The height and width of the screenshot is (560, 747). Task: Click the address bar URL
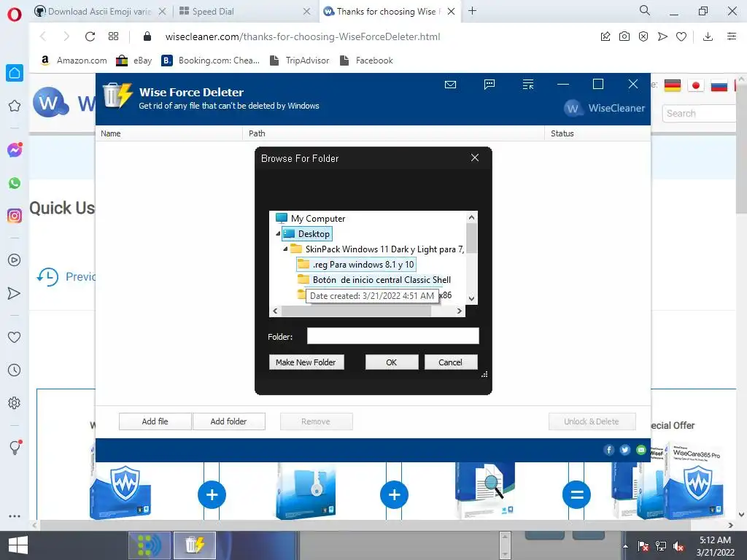303,36
